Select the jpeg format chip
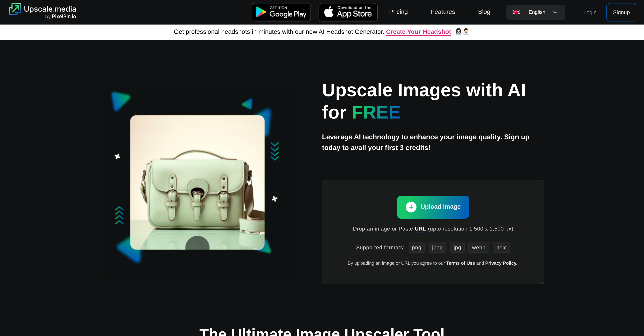Viewport: 644px width, 336px height. point(437,247)
